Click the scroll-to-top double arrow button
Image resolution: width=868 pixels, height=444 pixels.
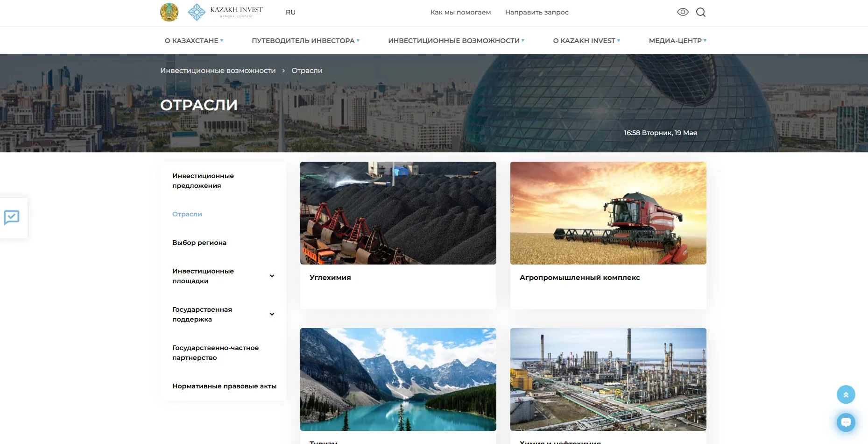pyautogui.click(x=846, y=394)
